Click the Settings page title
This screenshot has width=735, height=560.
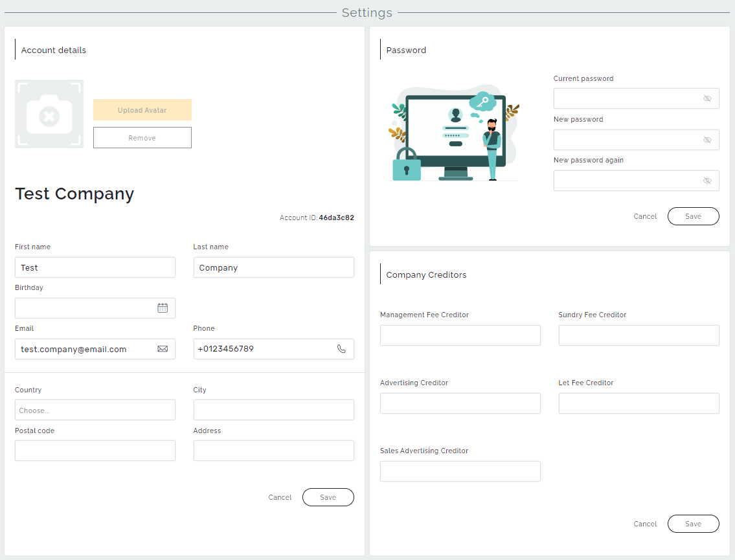367,13
